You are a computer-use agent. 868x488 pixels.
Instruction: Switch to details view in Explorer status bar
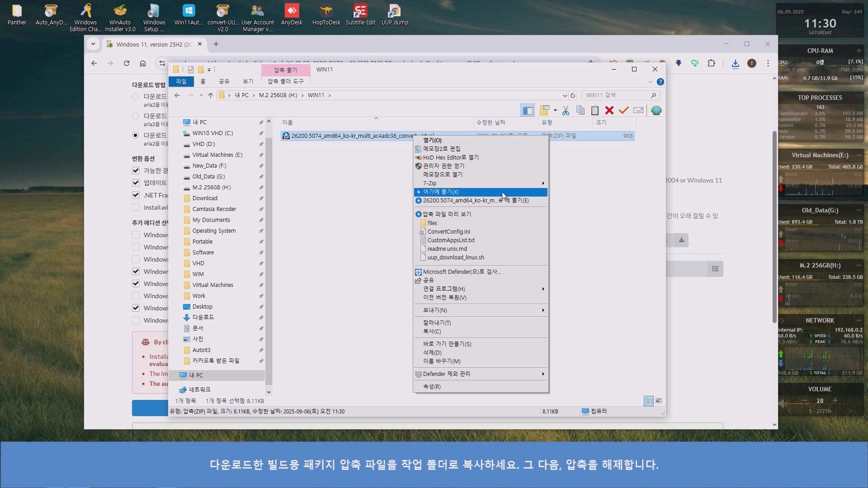coord(649,401)
